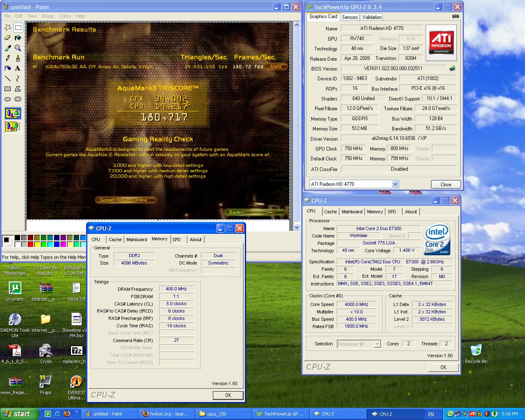525x420 pixels.
Task: Open the File menu in Paint
Action: [7, 16]
